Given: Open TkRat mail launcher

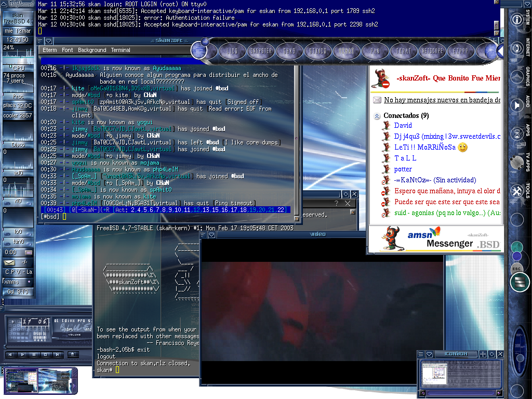Looking at the screenshot, I should click(x=403, y=51).
